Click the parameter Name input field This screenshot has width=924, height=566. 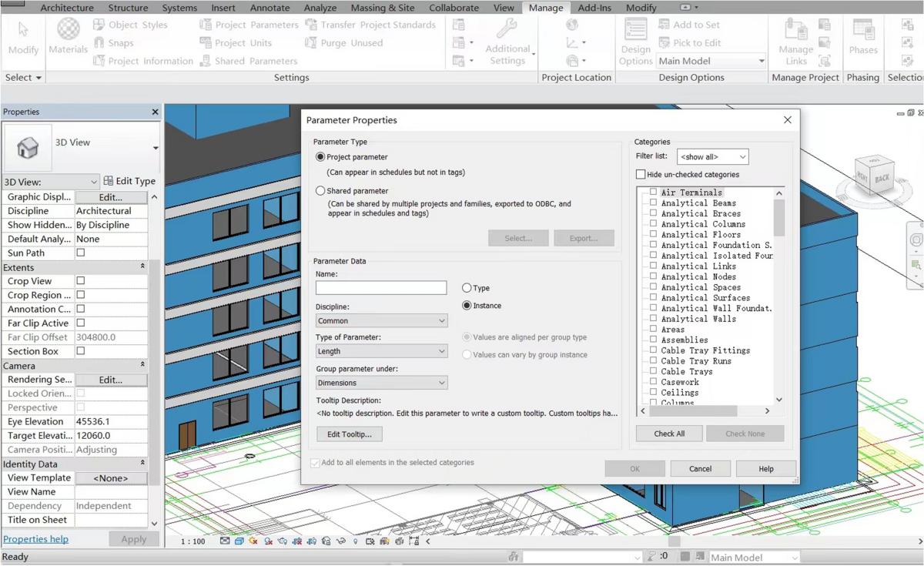tap(381, 288)
